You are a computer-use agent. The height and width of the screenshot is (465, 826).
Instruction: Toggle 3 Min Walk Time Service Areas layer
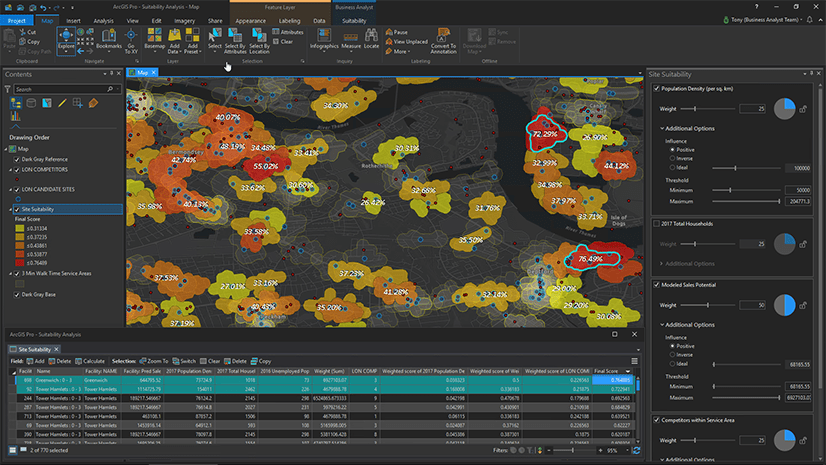click(17, 273)
